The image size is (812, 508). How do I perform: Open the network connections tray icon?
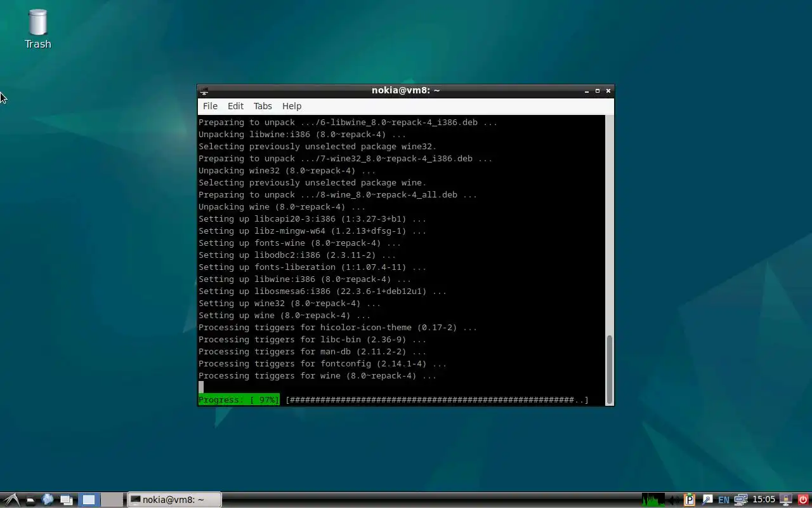coord(741,500)
